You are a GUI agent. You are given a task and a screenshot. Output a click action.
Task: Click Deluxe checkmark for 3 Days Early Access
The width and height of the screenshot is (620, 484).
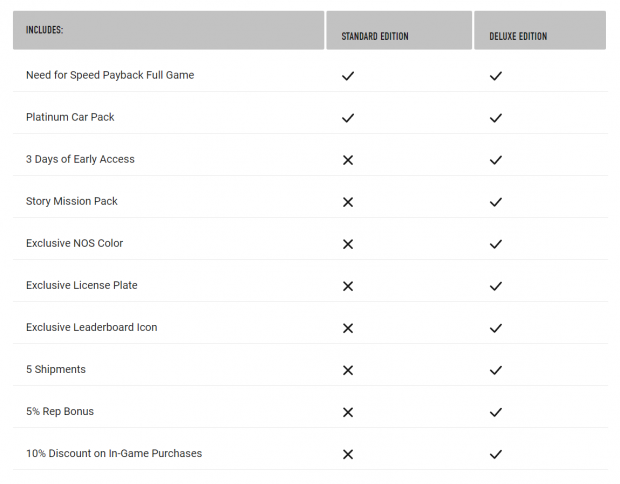coord(496,160)
